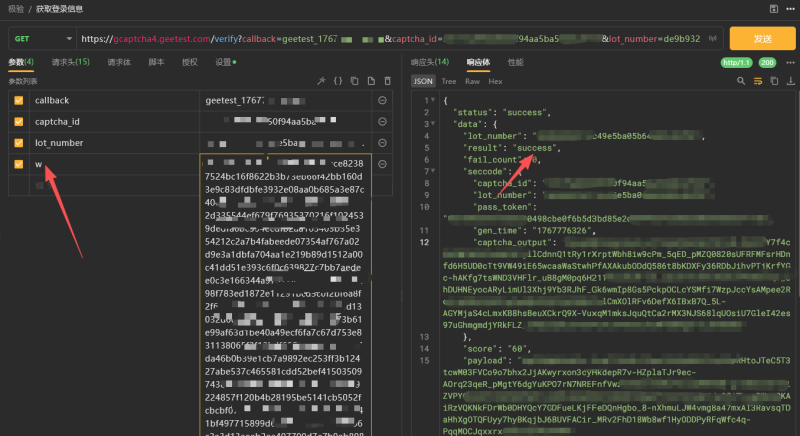800x436 pixels.
Task: Switch to the 请求头 (15) tab
Action: (x=70, y=62)
